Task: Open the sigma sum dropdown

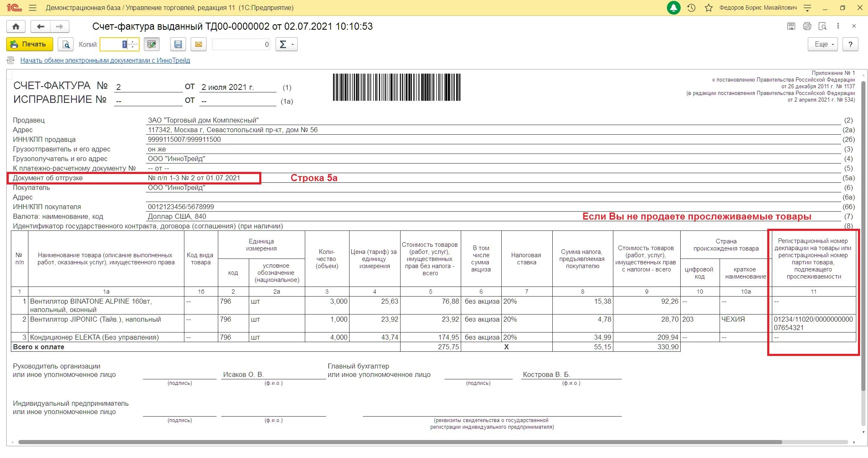Action: tap(286, 44)
